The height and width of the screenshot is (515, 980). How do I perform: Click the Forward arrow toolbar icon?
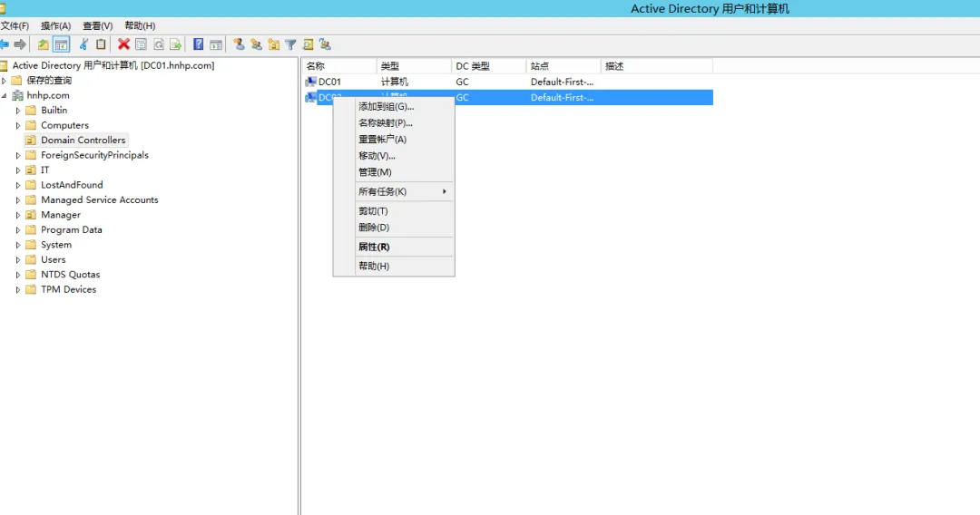(x=20, y=44)
